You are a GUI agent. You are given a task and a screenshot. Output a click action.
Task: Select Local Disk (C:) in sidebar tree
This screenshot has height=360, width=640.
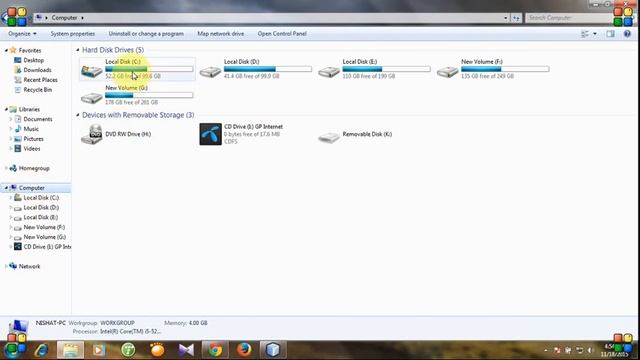(41, 198)
